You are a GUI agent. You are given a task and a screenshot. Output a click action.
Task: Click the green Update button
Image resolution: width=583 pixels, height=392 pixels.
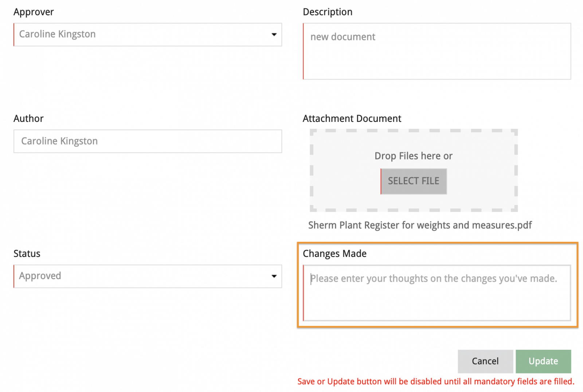(x=543, y=361)
